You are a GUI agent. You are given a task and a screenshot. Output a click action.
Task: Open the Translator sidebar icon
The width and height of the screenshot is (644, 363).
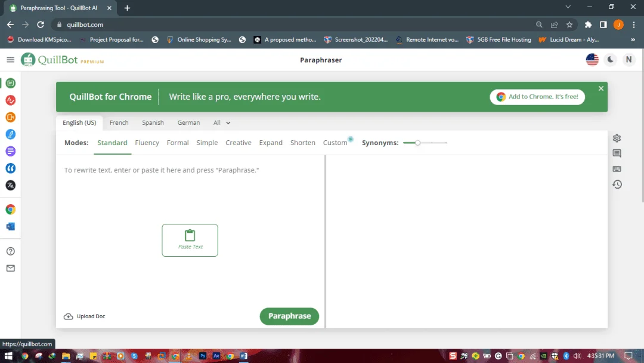(x=11, y=186)
